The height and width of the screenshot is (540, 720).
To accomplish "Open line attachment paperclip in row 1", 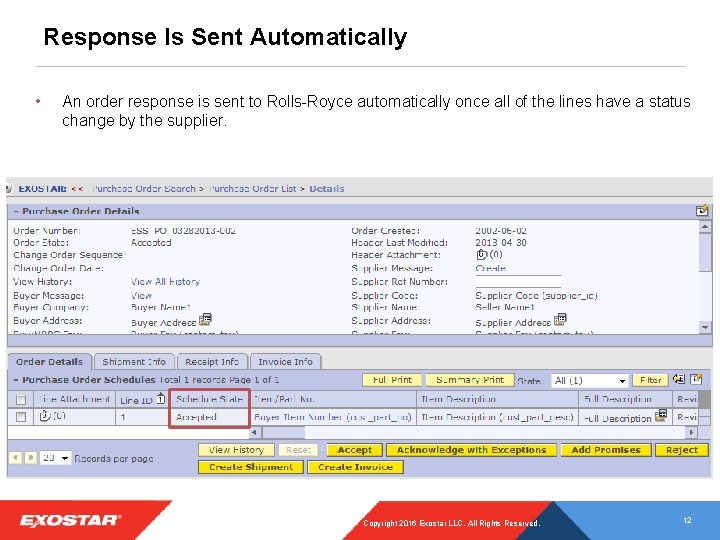I will coord(45,415).
